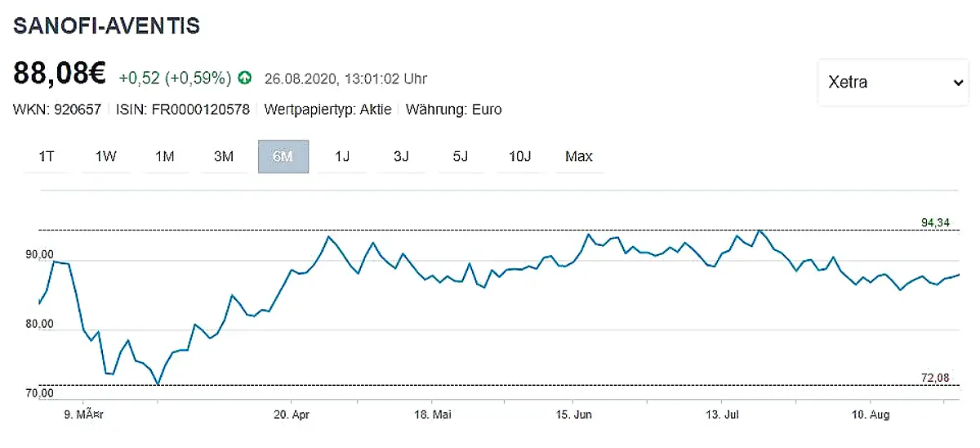This screenshot has width=980, height=448.
Task: Click the 20. Apr date axis label
Action: pyautogui.click(x=292, y=415)
